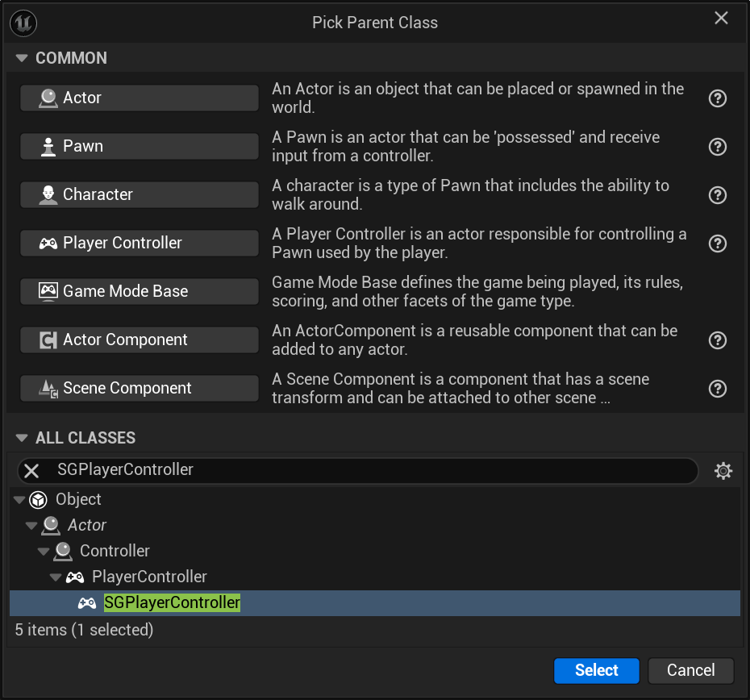Viewport: 750px width, 700px height.
Task: Click the Game Mode Base icon
Action: click(x=48, y=291)
